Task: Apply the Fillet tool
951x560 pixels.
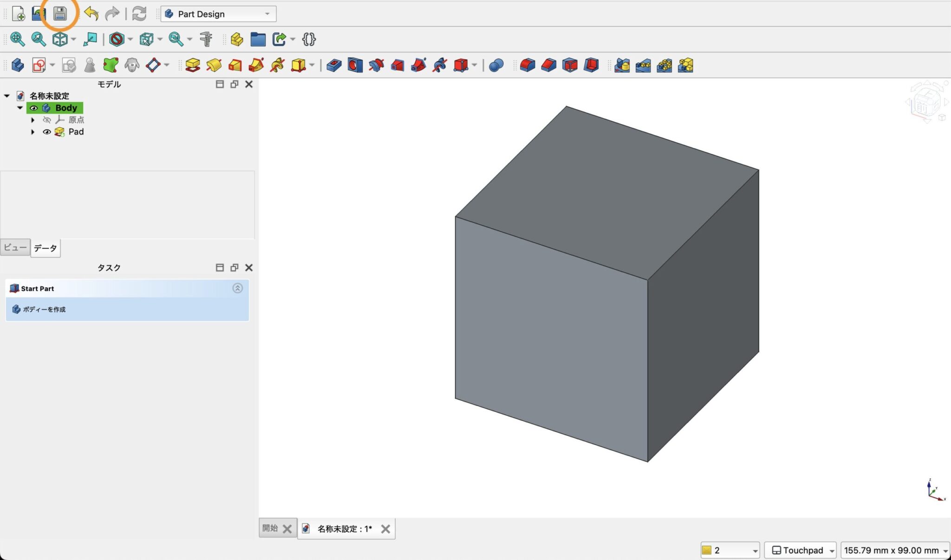Action: pyautogui.click(x=528, y=65)
